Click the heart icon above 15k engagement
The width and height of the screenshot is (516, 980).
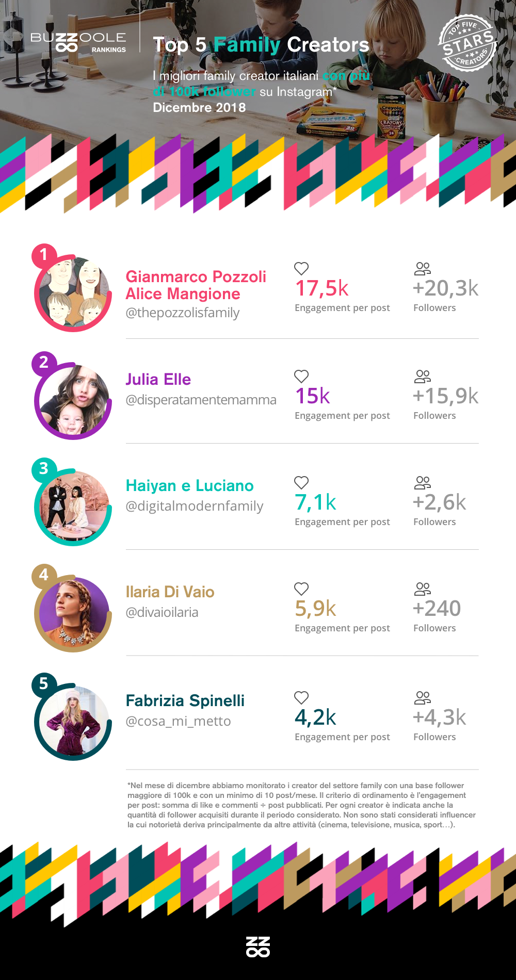(301, 376)
